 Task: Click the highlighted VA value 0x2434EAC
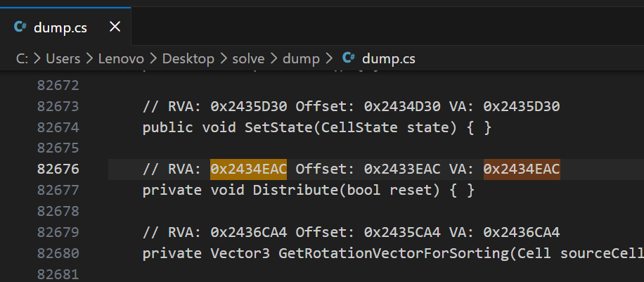click(x=522, y=169)
